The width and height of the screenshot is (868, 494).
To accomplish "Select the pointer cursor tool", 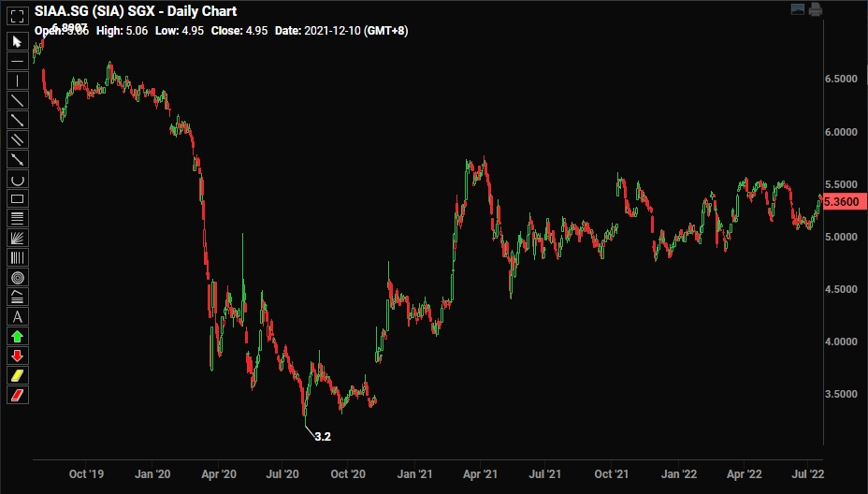I will (x=17, y=41).
